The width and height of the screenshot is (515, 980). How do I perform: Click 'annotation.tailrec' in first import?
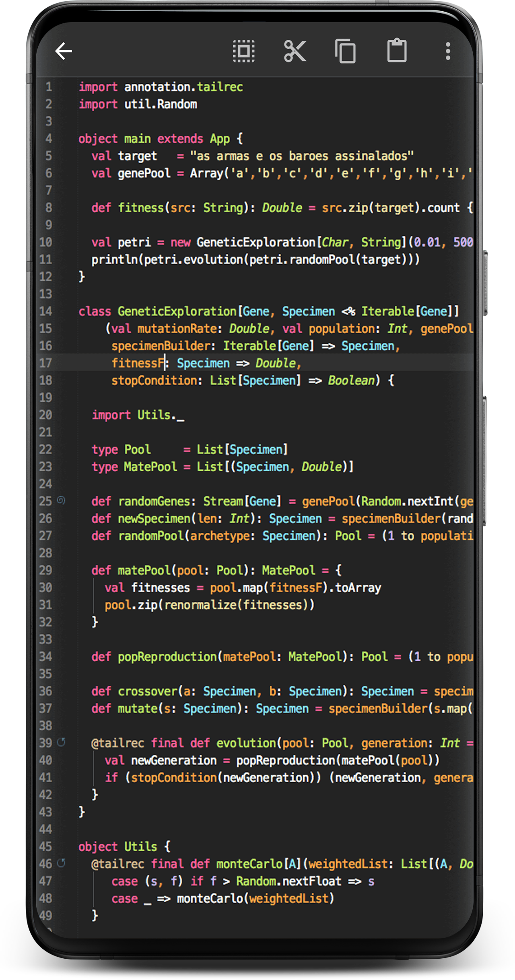point(183,87)
